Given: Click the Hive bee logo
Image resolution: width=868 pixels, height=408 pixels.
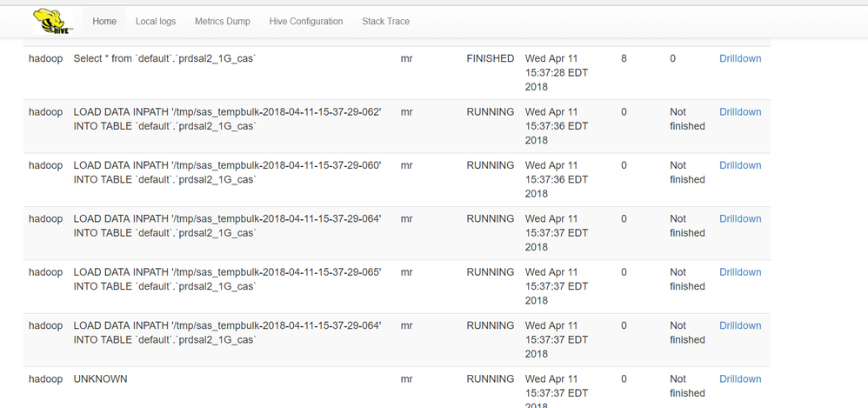Looking at the screenshot, I should pyautogui.click(x=52, y=21).
